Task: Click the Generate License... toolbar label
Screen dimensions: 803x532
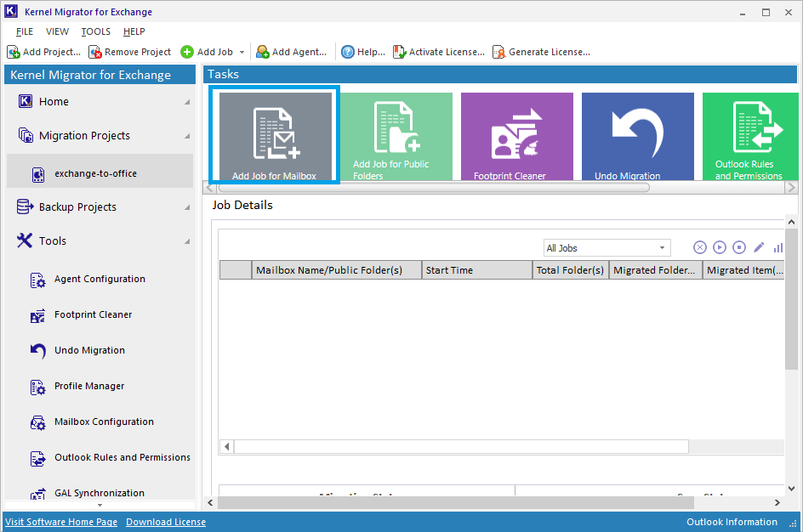Action: (x=550, y=52)
